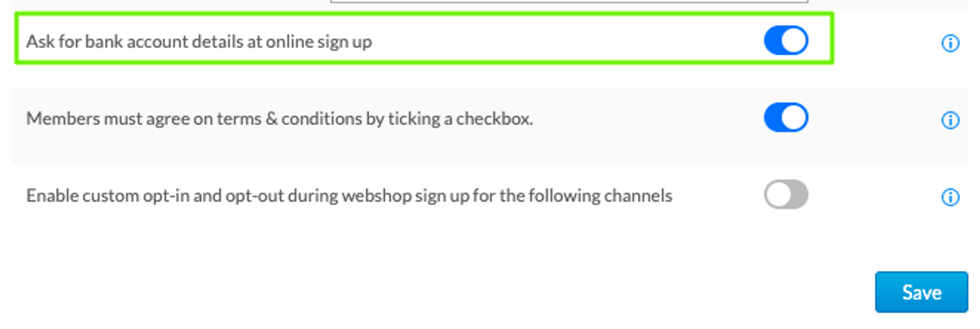
Task: Click the word 'Members' in second row
Action: (63, 119)
